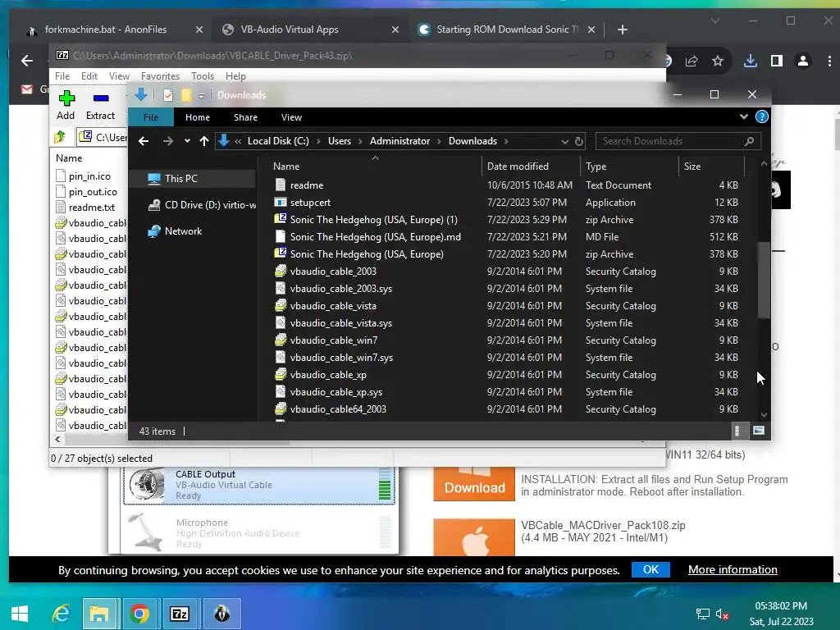Viewport: 840px width, 630px height.
Task: Click the Explorer vertical scrollbar thumb
Action: pos(764,280)
